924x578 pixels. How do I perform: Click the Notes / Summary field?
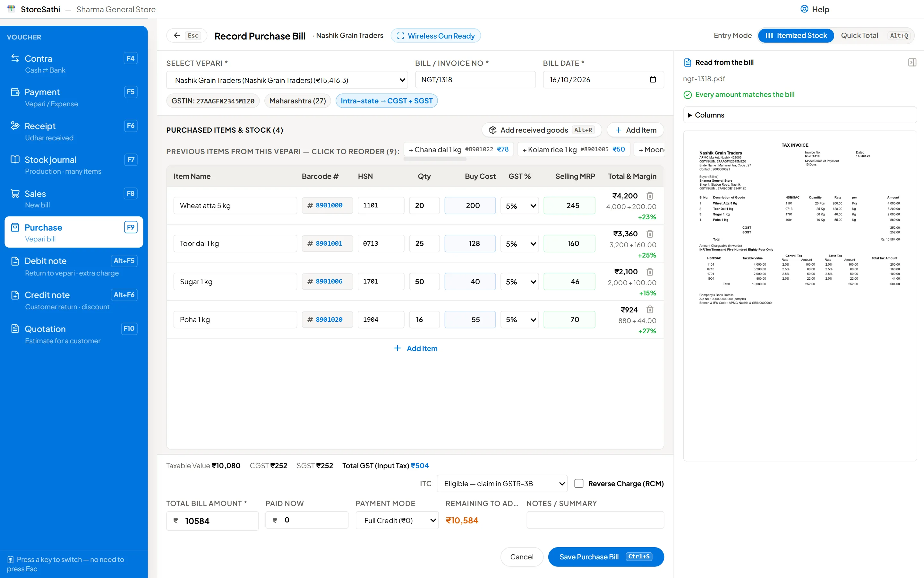tap(595, 520)
